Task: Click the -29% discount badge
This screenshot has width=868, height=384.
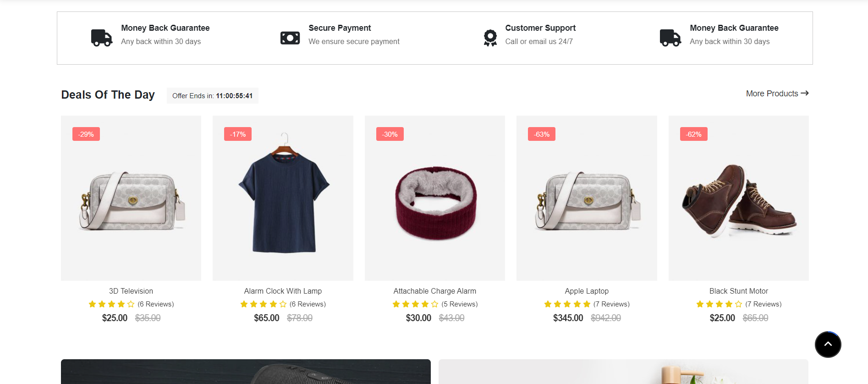Action: [x=86, y=134]
